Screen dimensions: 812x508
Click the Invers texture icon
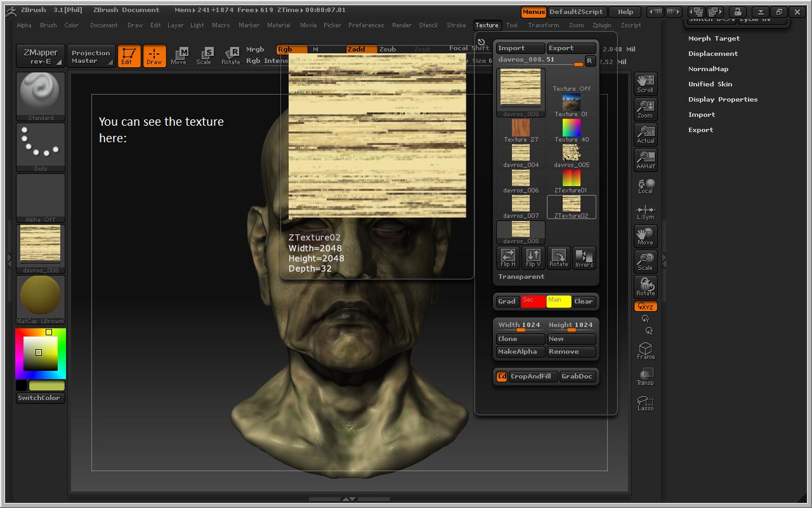coord(584,257)
